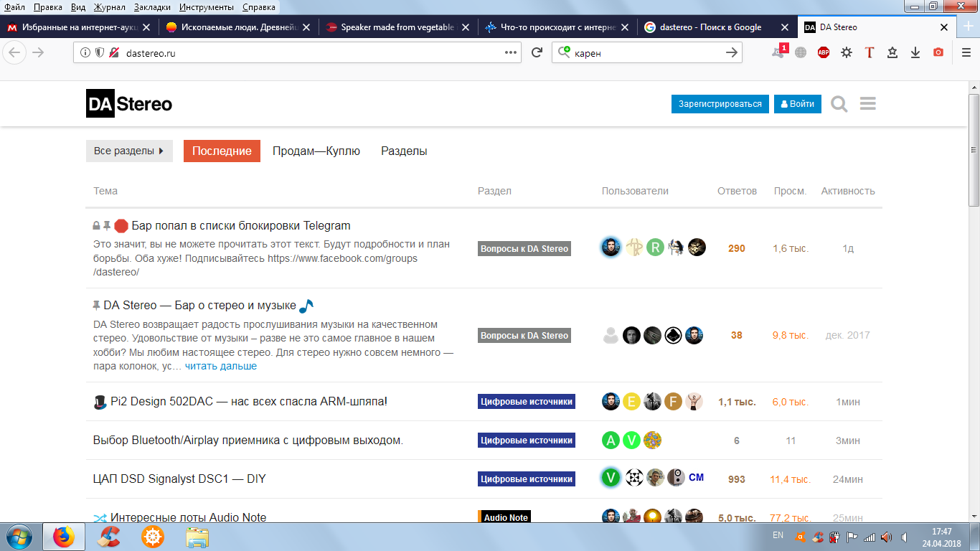
Task: Open topic Pi2 Design 502DAC
Action: click(x=249, y=401)
